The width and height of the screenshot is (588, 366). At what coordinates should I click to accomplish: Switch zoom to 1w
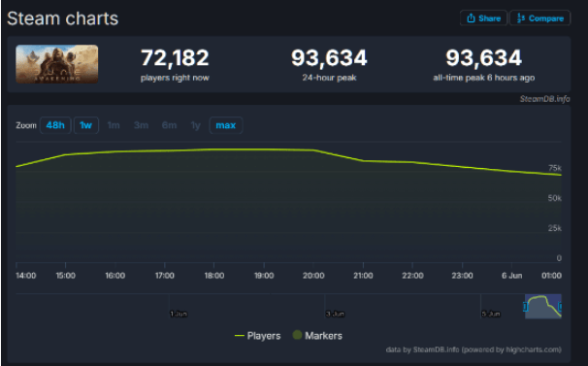coord(86,125)
